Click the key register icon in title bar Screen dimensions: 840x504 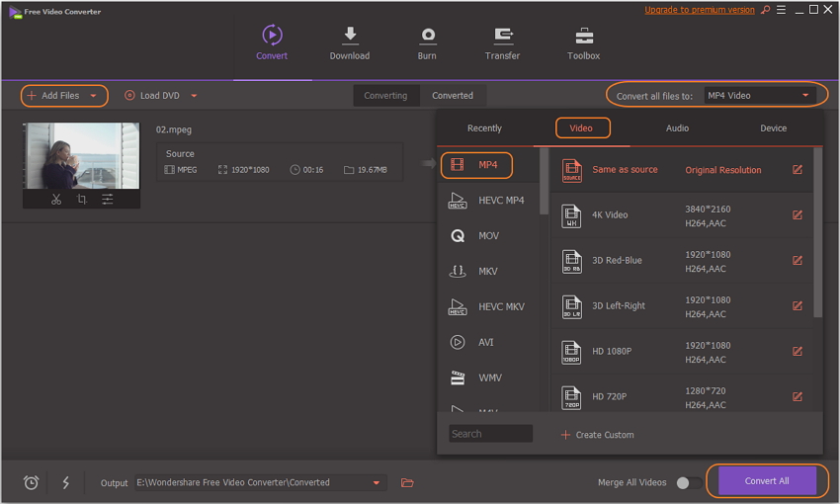[766, 10]
